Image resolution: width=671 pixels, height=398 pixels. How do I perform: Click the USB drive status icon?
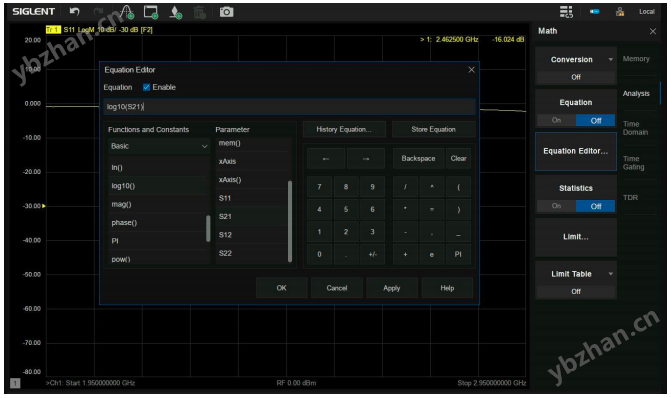pos(595,12)
